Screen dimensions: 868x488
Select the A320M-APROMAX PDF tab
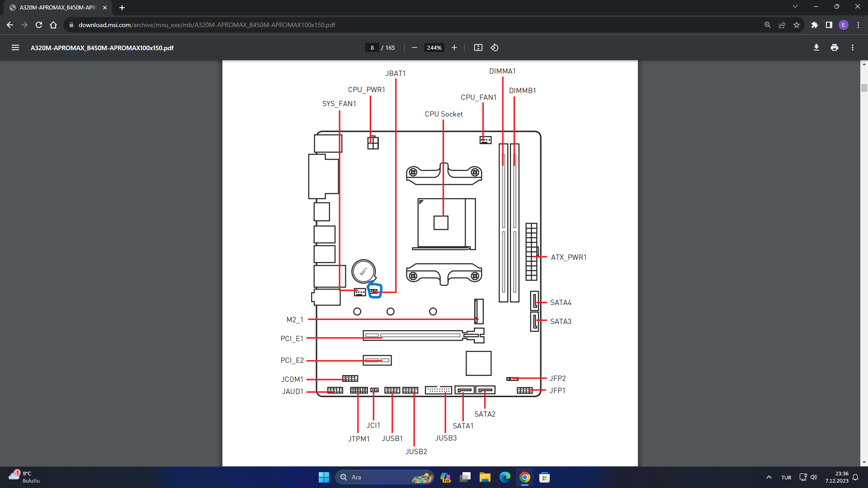(x=58, y=8)
